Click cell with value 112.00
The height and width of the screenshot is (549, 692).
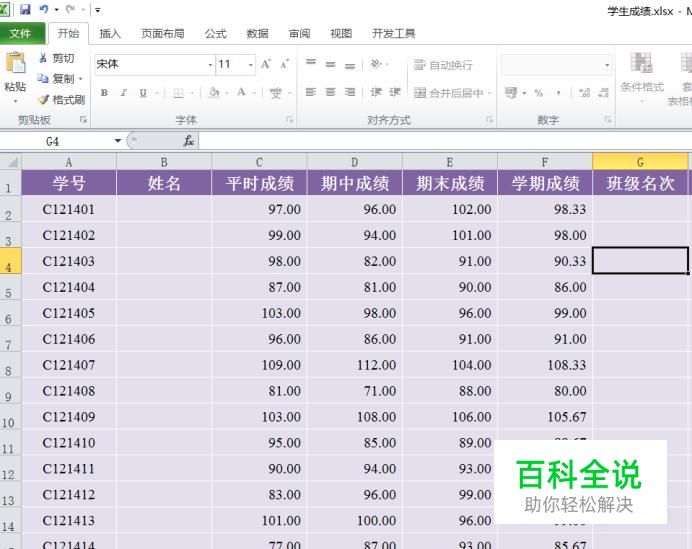tap(354, 365)
